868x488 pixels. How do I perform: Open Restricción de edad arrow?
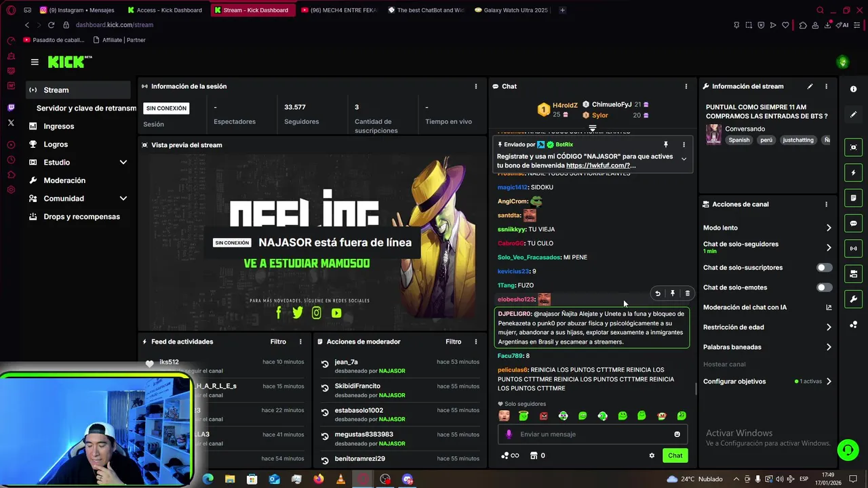[828, 327]
